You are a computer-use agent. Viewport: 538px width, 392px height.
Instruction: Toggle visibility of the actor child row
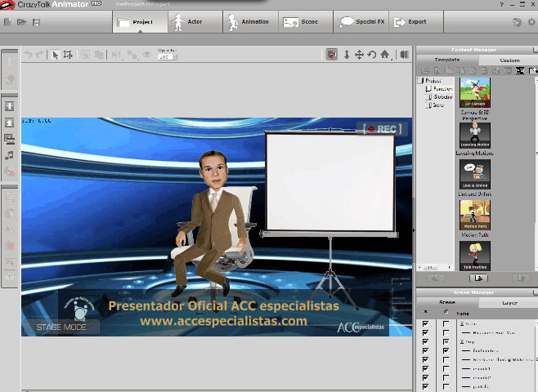[425, 332]
